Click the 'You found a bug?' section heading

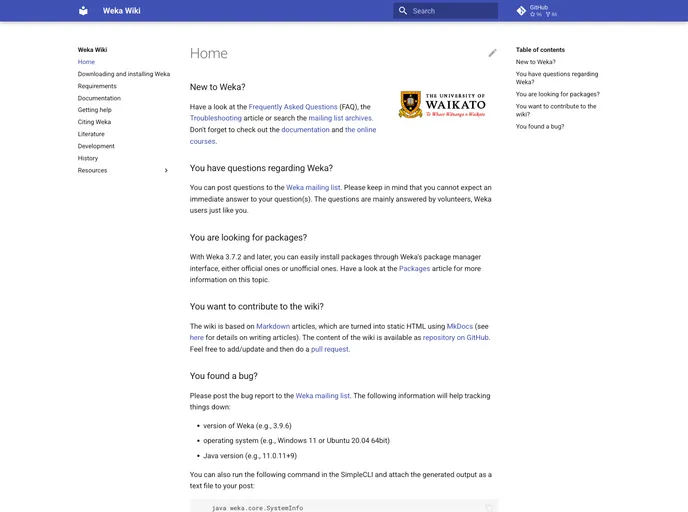(223, 376)
